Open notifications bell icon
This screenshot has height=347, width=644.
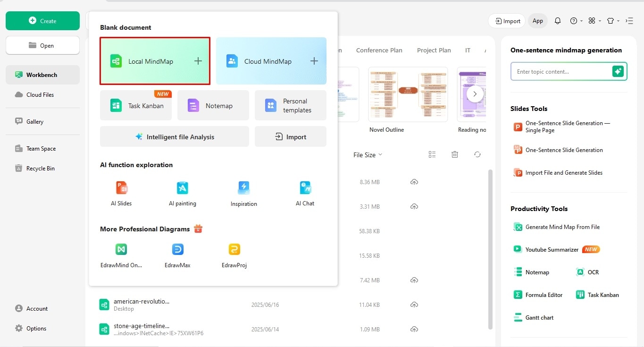[558, 21]
